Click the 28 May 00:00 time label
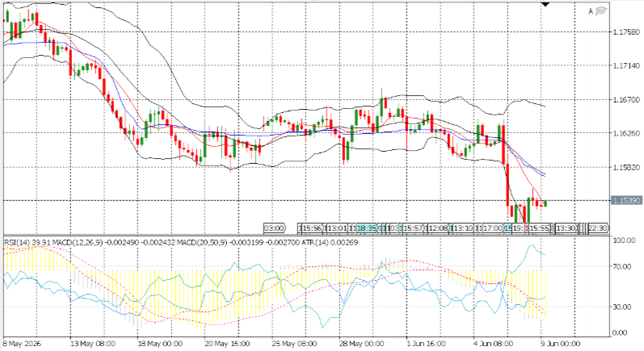Viewport: 644px width, 351px height. click(361, 343)
